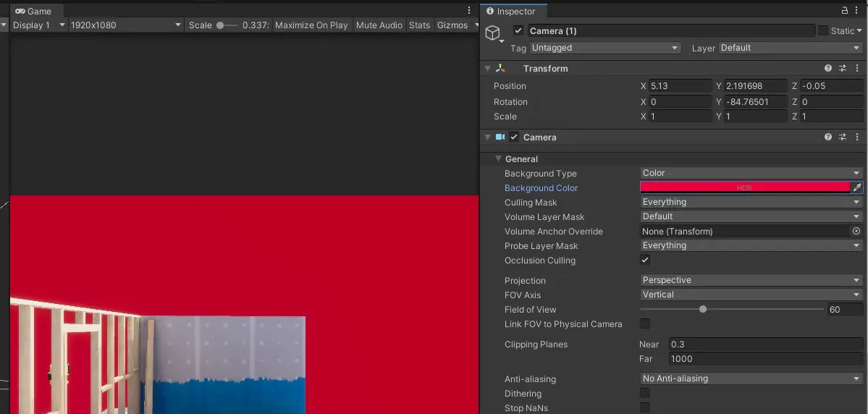Click the Position Y field

coord(756,86)
